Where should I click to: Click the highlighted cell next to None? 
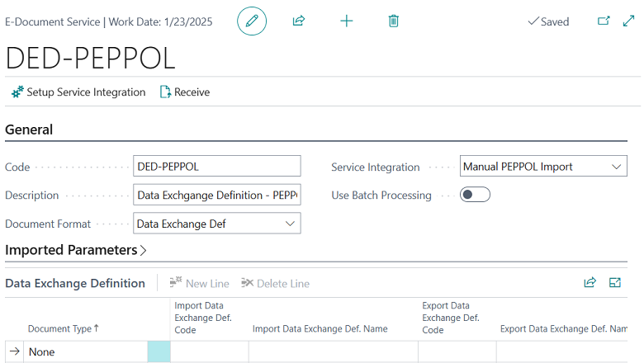159,351
